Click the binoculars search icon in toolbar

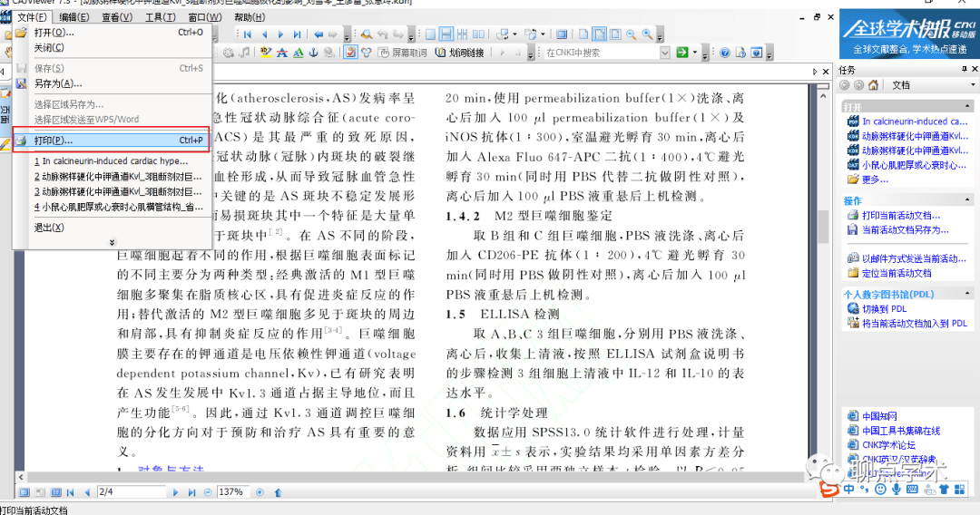coord(366,34)
